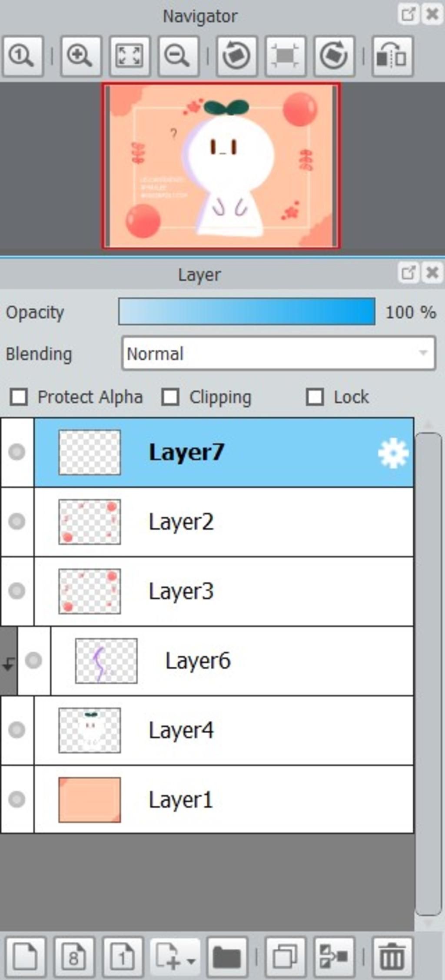Check the Lock checkbox
The image size is (445, 980).
click(315, 397)
